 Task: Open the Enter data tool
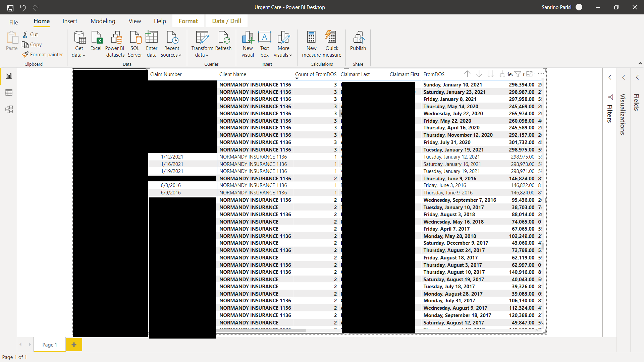(152, 44)
